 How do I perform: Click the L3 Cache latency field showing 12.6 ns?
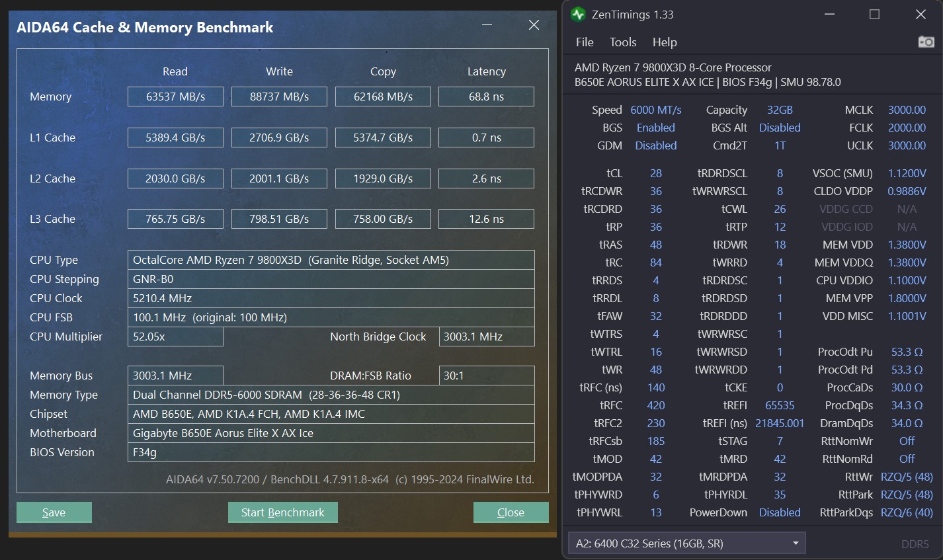486,219
